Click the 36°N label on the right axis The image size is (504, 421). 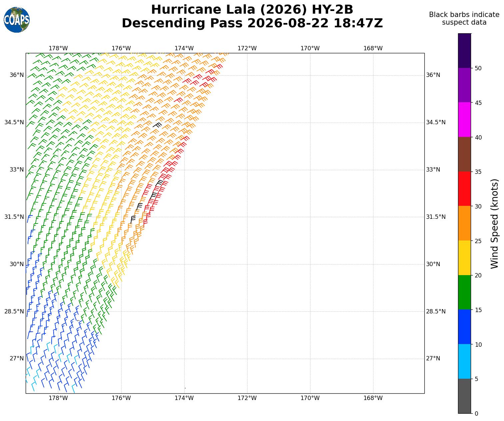click(x=433, y=75)
